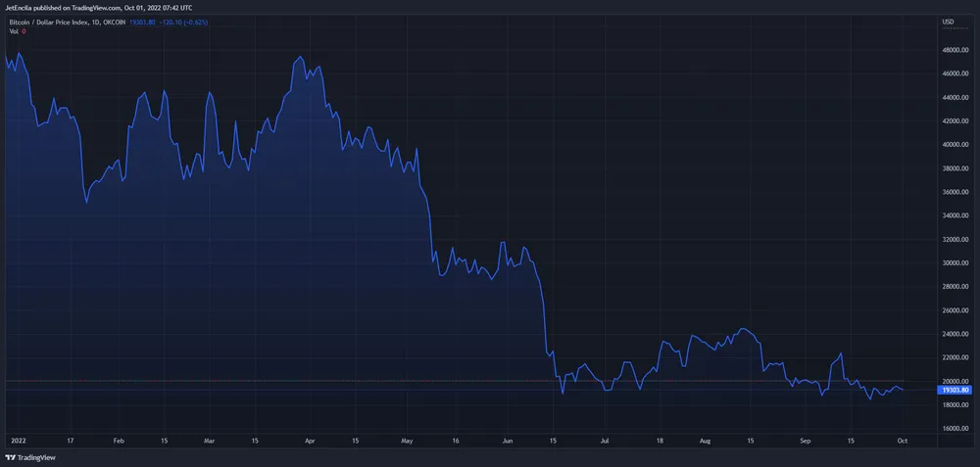Image resolution: width=980 pixels, height=467 pixels.
Task: Click the Oct label on time axis
Action: [x=902, y=442]
